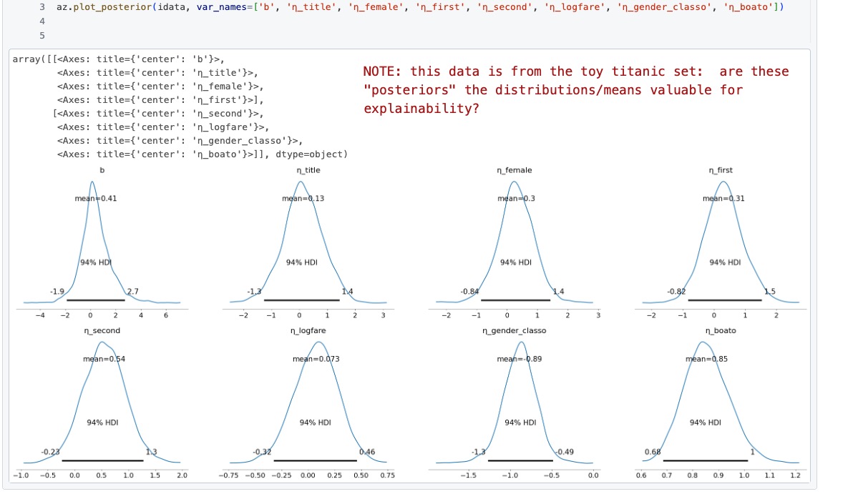
Task: Click the 'b' plot title
Action: [x=102, y=171]
